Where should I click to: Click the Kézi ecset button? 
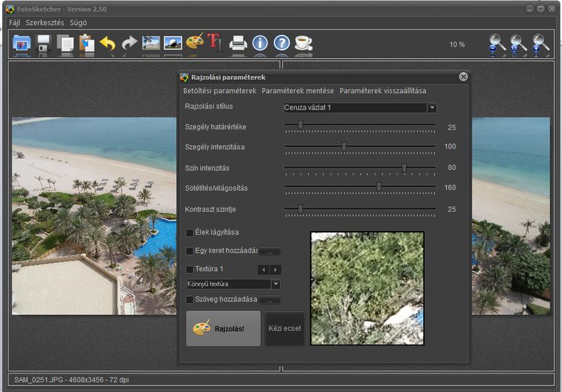point(284,329)
